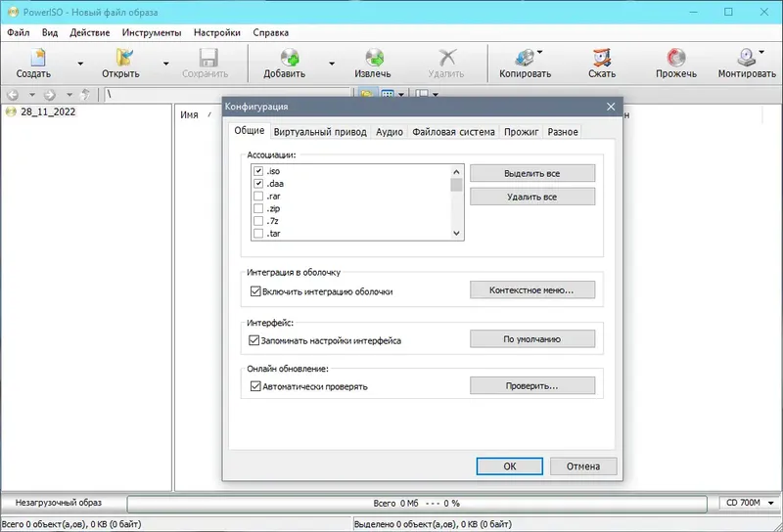Open the Вид menu
Image resolution: width=783 pixels, height=532 pixels.
click(50, 32)
